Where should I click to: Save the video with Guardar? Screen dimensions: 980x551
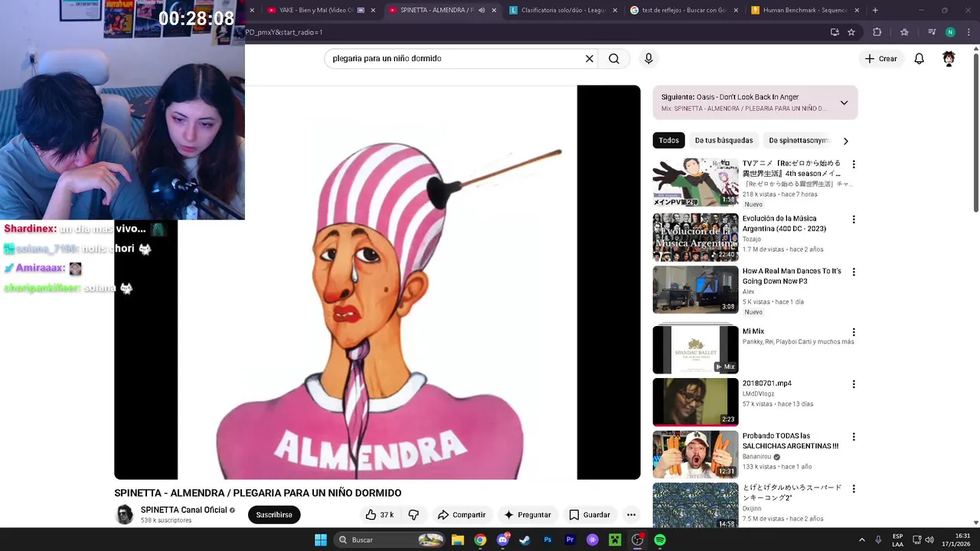click(590, 515)
